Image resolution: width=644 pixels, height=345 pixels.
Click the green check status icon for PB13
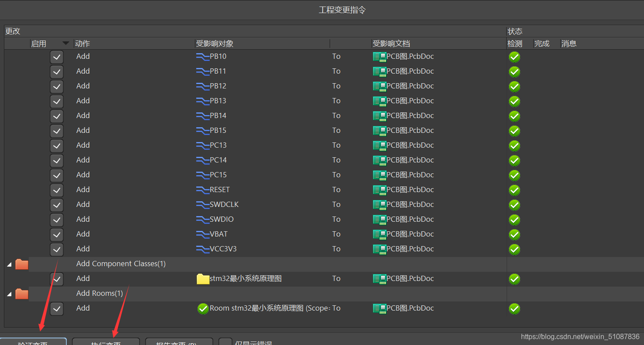(x=515, y=101)
